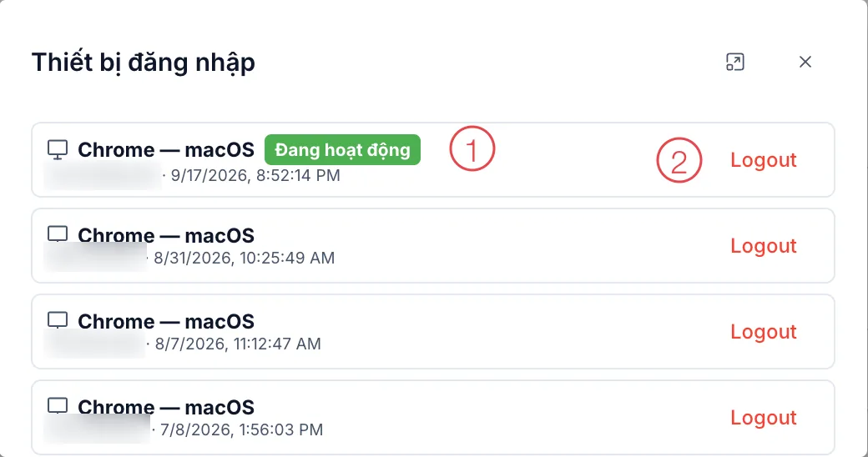The height and width of the screenshot is (457, 868).
Task: Select Chrome — macOS title of 8/31/2026 session
Action: tap(166, 235)
